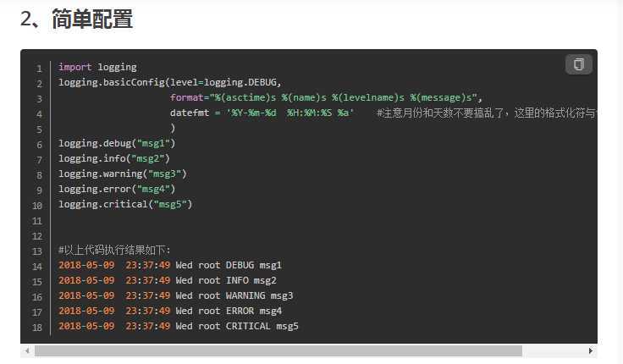The width and height of the screenshot is (623, 364).
Task: Click the logging.critical("msg5") line
Action: [x=125, y=204]
